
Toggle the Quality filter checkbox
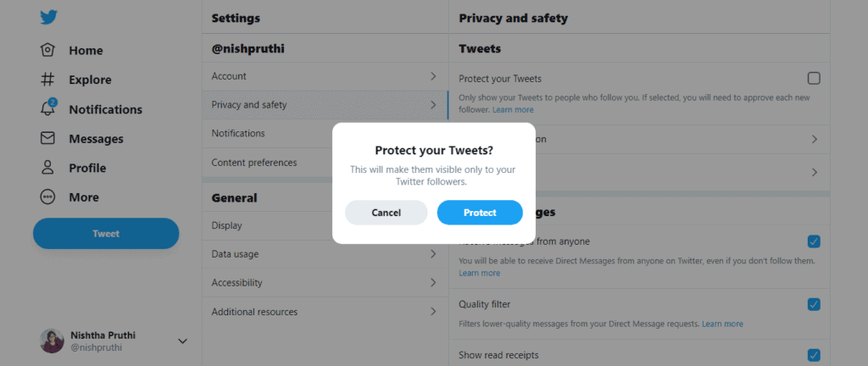814,304
